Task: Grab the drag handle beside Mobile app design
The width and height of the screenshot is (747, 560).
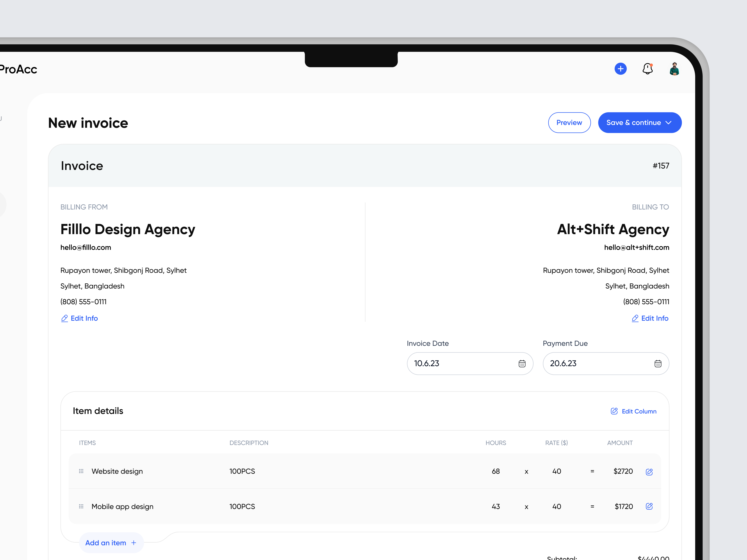Action: (81, 506)
